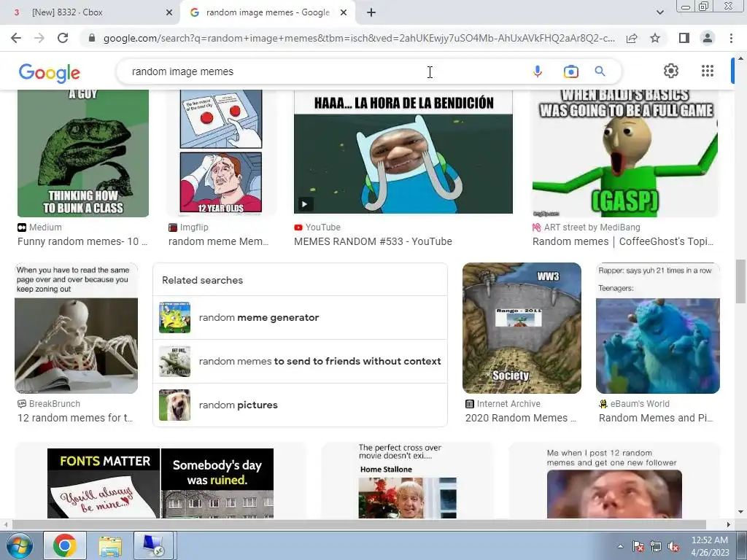Open Random Memes and Pi... eBaum's link
The width and height of the screenshot is (747, 560).
656,418
